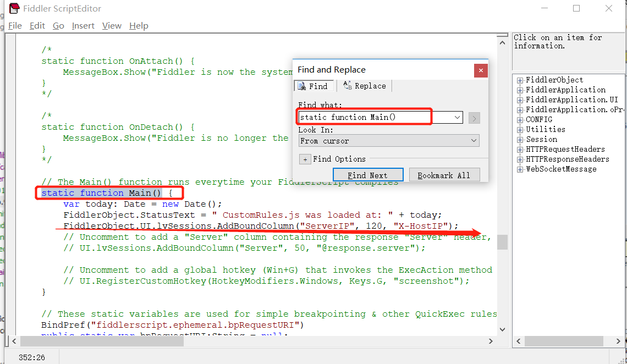Image resolution: width=627 pixels, height=364 pixels.
Task: Open the View menu
Action: pyautogui.click(x=112, y=26)
